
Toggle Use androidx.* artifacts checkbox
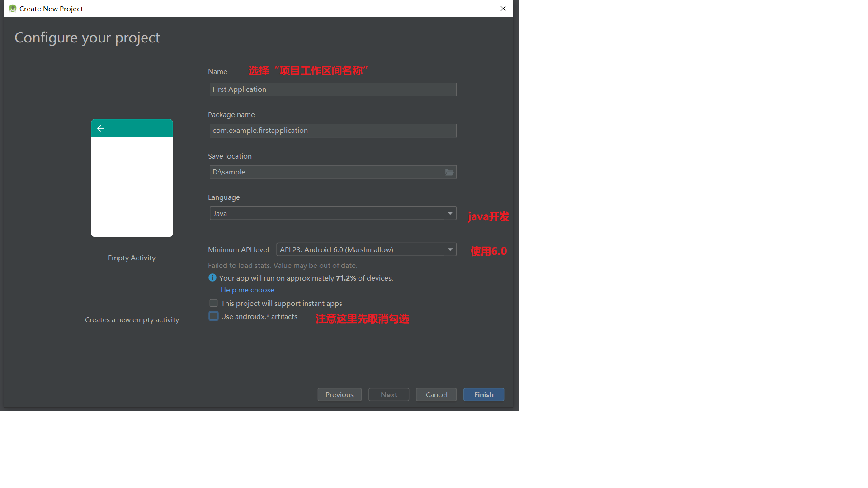tap(213, 316)
